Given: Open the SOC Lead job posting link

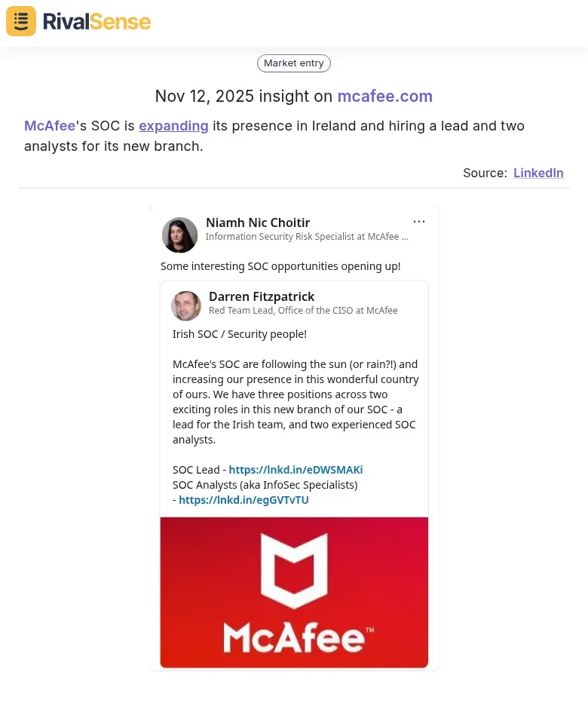Looking at the screenshot, I should pyautogui.click(x=295, y=469).
